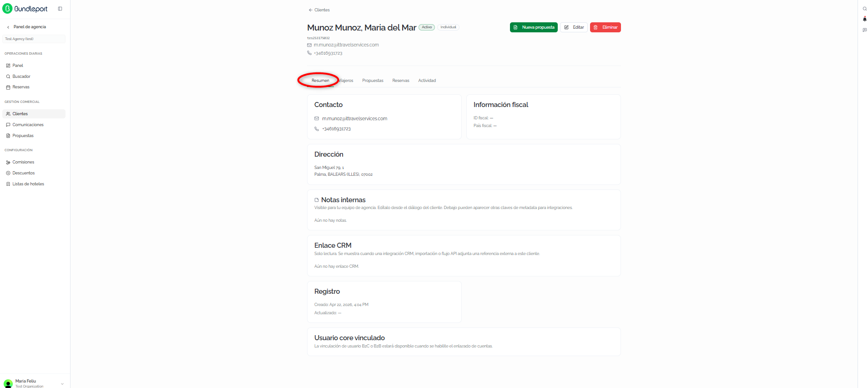
Task: Collapse the sidebar panel toggle icon
Action: click(60, 9)
